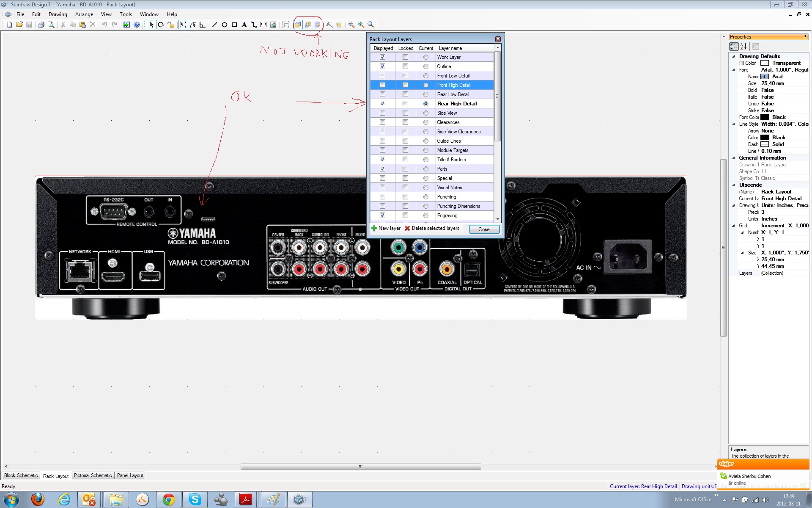This screenshot has height=508, width=812.
Task: Select the pointer selection tool
Action: (151, 25)
